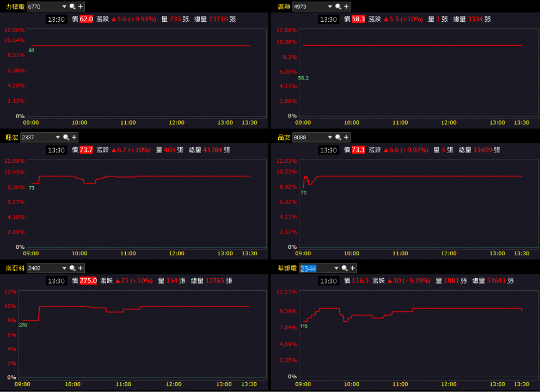This screenshot has width=540, height=392.
Task: Click the total volume value 3334
Action: 475,19
